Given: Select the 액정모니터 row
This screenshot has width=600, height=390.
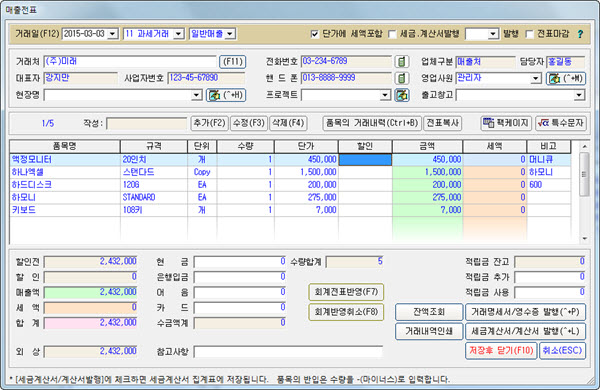Looking at the screenshot, I should [290, 160].
